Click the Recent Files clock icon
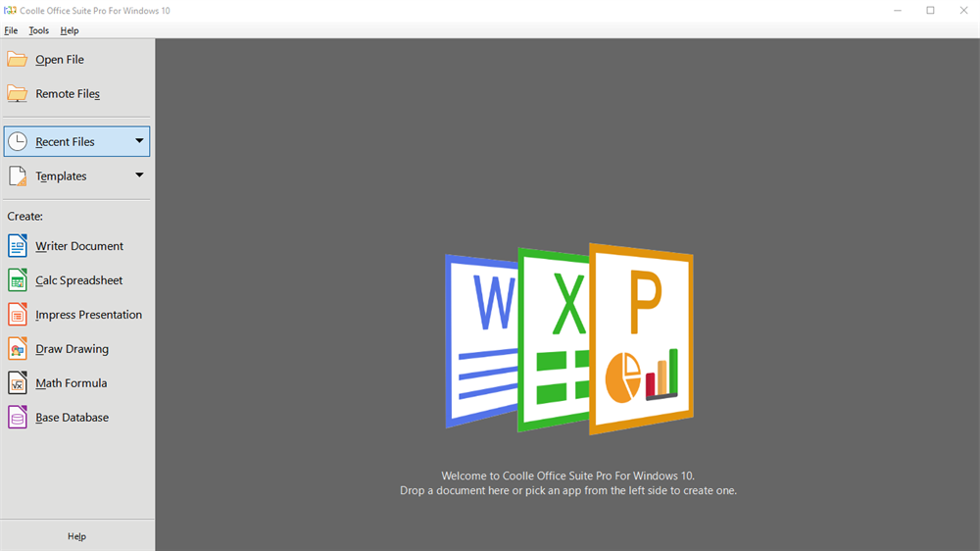Screen dimensions: 980x551 click(x=18, y=141)
